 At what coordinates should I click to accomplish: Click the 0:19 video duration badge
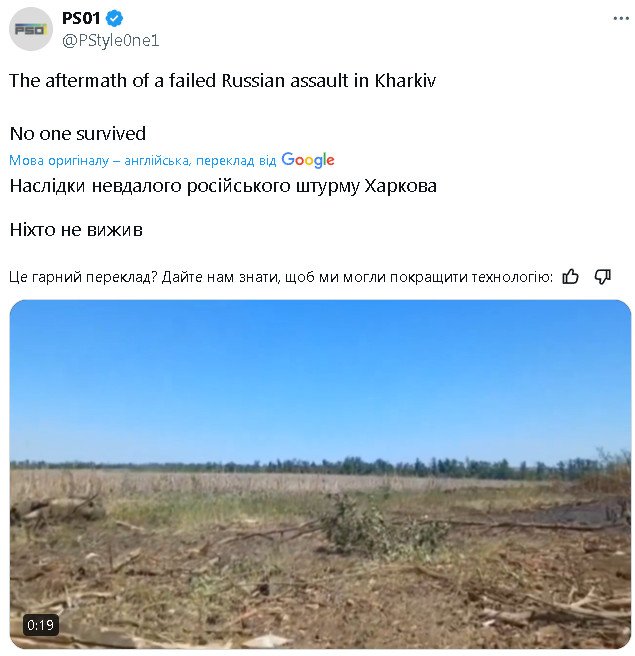[40, 625]
